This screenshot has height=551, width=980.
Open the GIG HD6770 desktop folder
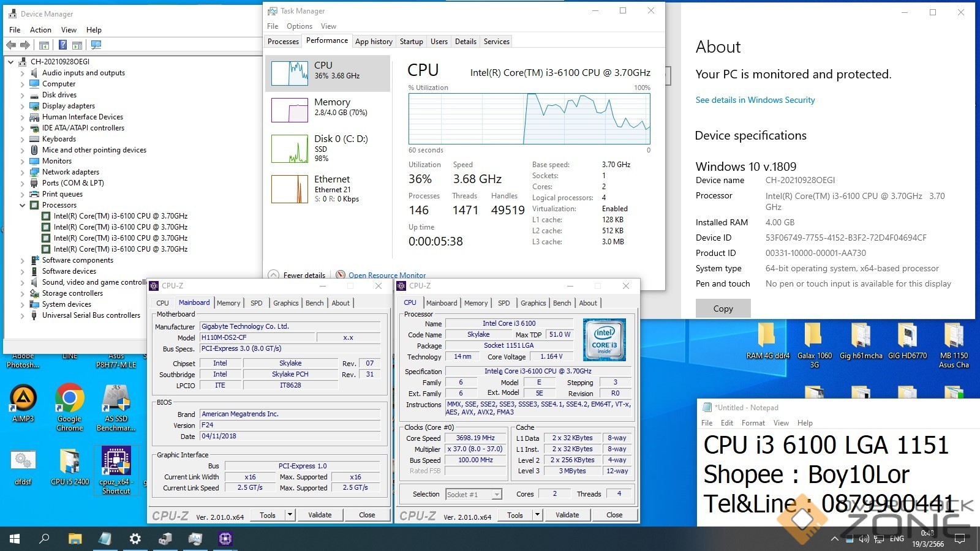(907, 341)
